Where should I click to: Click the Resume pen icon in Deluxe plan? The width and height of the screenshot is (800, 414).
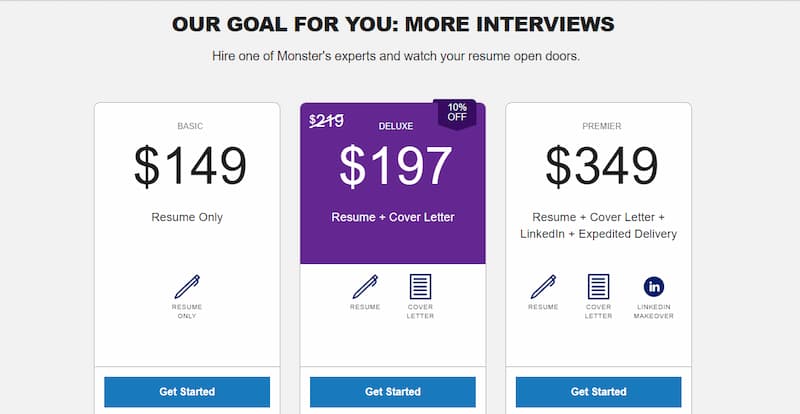(x=365, y=286)
